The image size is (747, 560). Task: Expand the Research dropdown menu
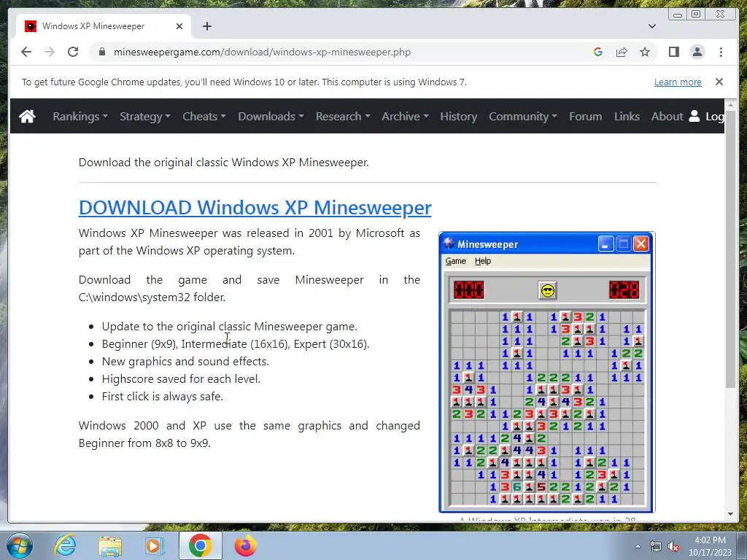click(x=343, y=116)
